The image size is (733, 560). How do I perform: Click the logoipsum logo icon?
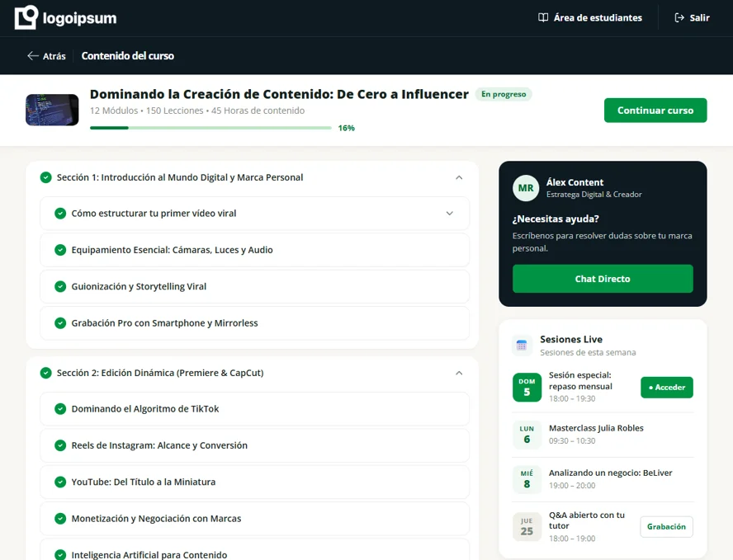coord(26,17)
